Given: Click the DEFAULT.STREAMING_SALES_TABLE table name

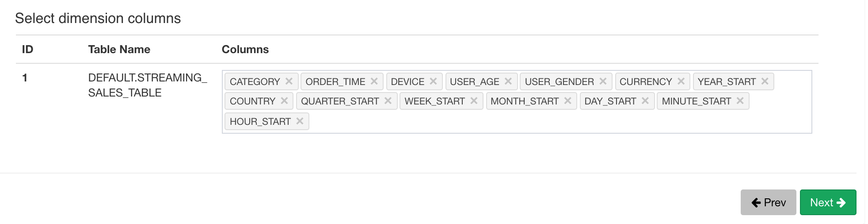Looking at the screenshot, I should [147, 85].
